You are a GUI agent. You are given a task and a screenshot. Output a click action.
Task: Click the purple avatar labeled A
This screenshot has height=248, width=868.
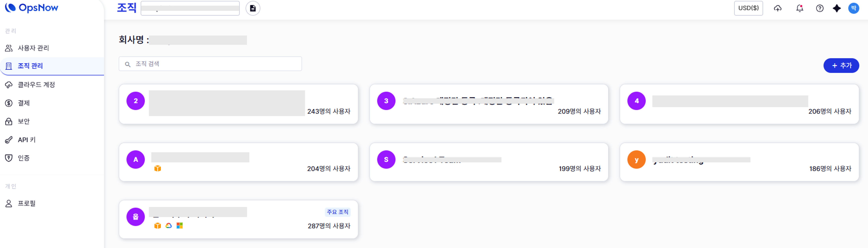[x=136, y=159]
